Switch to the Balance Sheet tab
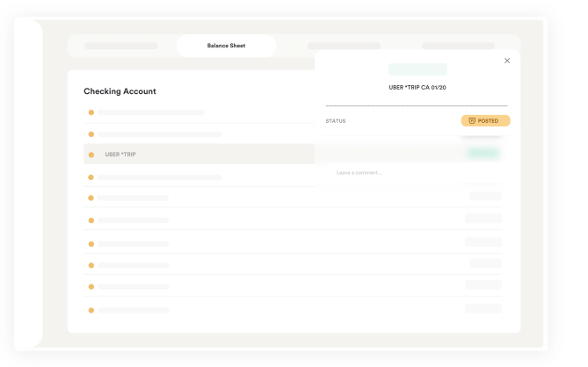The image size is (588, 367). (226, 46)
